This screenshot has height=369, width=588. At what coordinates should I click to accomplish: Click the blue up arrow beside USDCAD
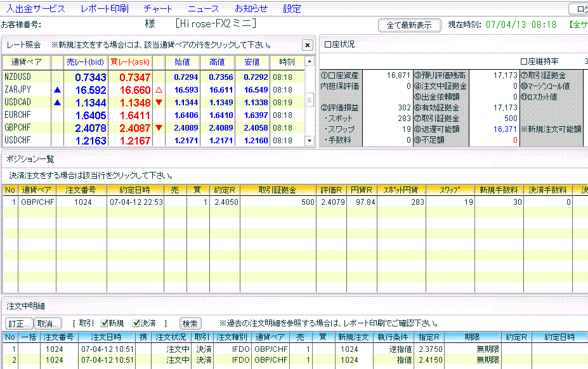point(57,103)
